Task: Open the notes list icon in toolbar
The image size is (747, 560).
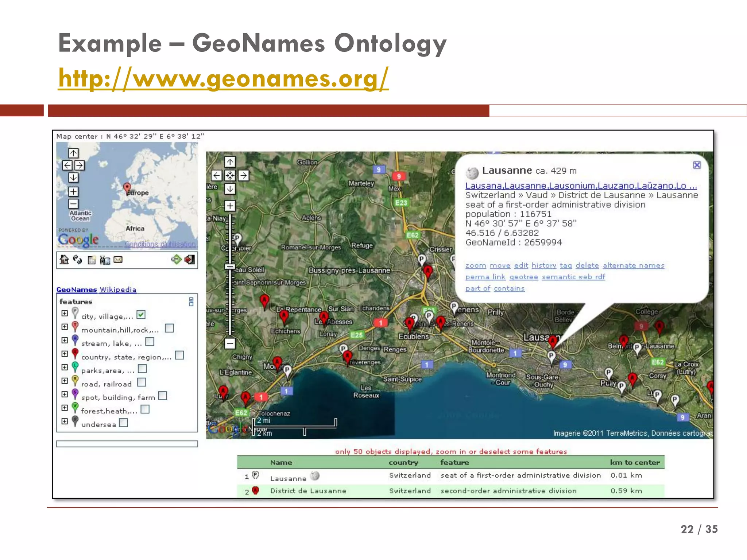Action: 92,260
